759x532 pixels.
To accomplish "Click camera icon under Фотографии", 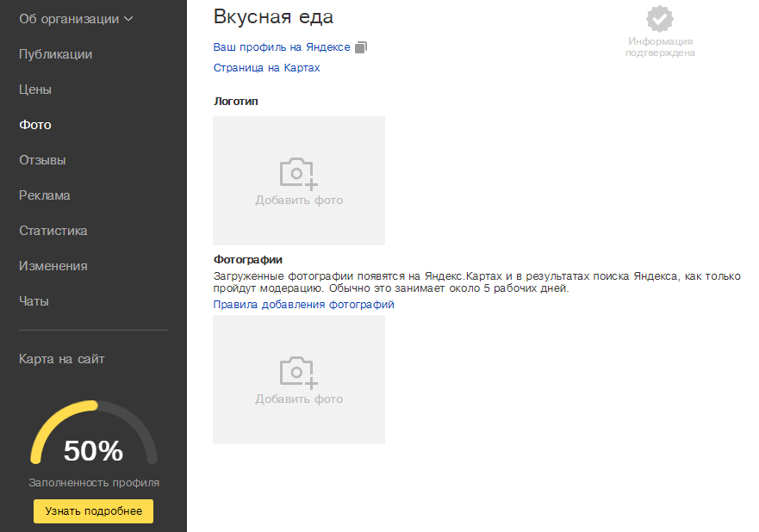I will pyautogui.click(x=298, y=372).
